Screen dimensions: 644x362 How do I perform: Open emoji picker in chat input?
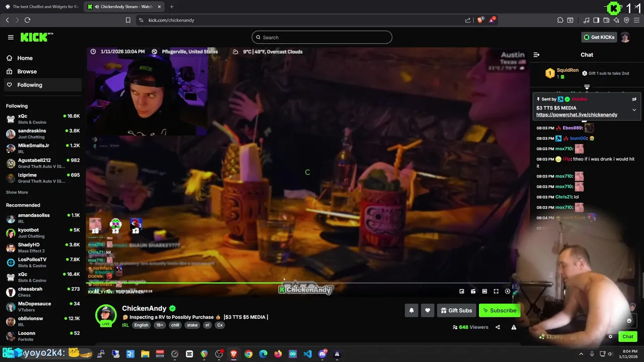click(629, 321)
